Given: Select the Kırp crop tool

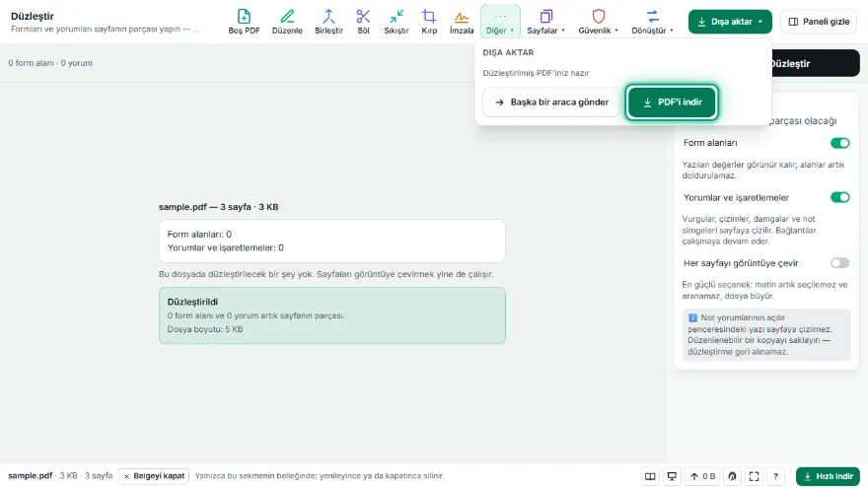Looking at the screenshot, I should click(x=429, y=22).
